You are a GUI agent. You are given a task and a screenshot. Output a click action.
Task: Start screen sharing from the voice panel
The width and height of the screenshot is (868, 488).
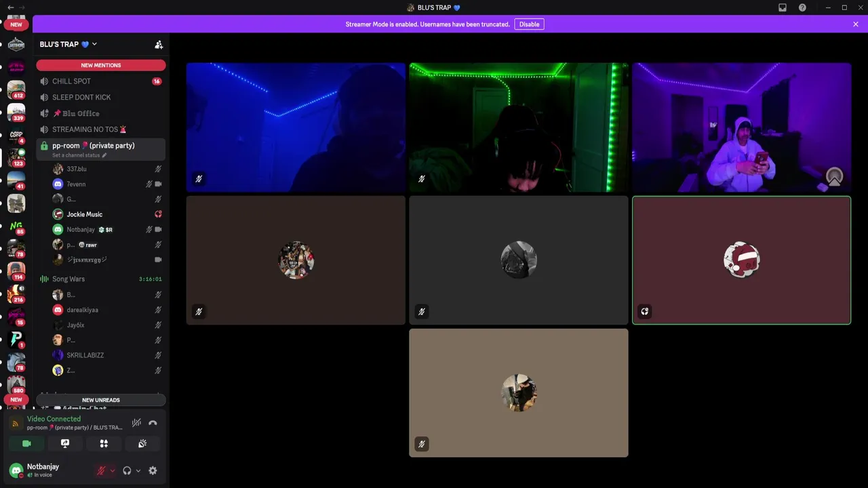coord(65,443)
